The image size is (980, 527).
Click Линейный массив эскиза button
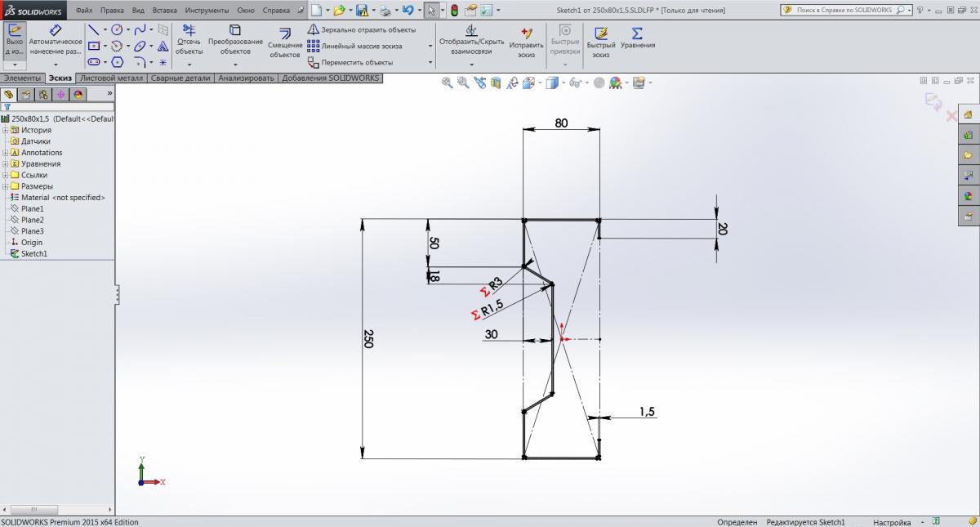[x=361, y=46]
